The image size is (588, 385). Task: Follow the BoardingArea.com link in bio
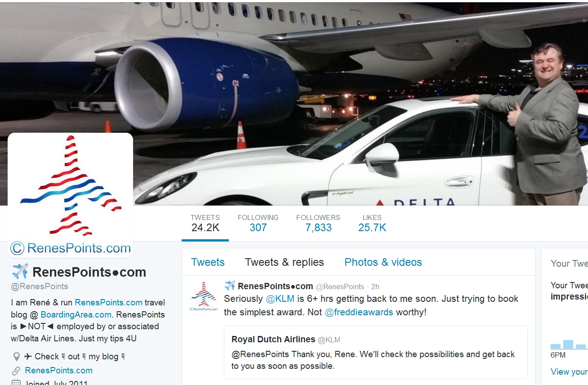pyautogui.click(x=76, y=314)
